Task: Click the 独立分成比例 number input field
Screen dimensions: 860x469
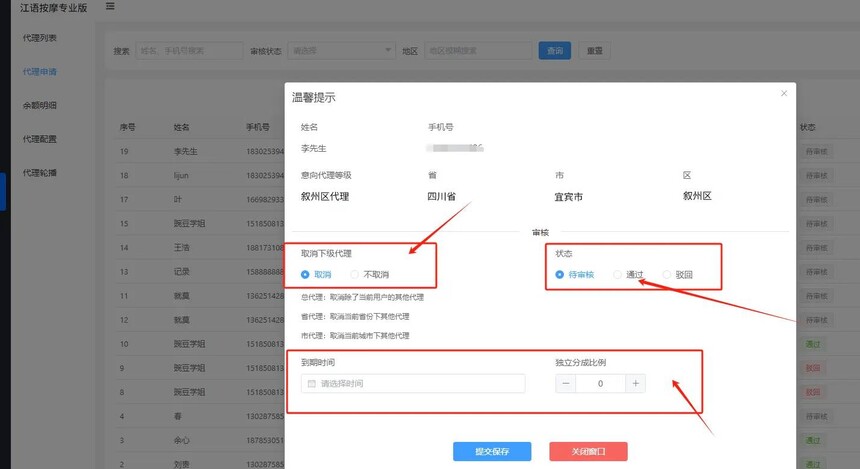Action: (x=601, y=383)
